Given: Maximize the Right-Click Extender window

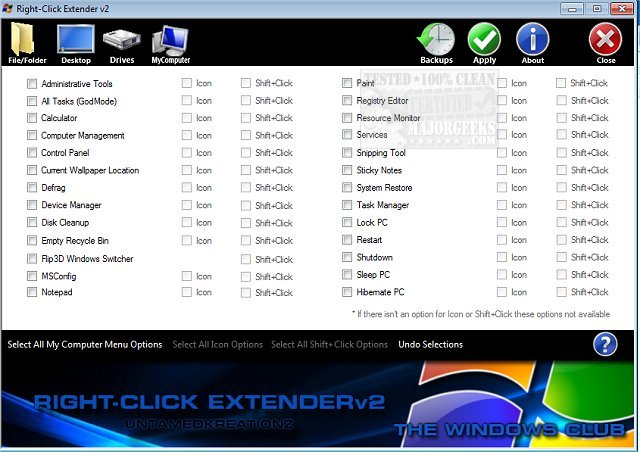Looking at the screenshot, I should click(x=596, y=8).
